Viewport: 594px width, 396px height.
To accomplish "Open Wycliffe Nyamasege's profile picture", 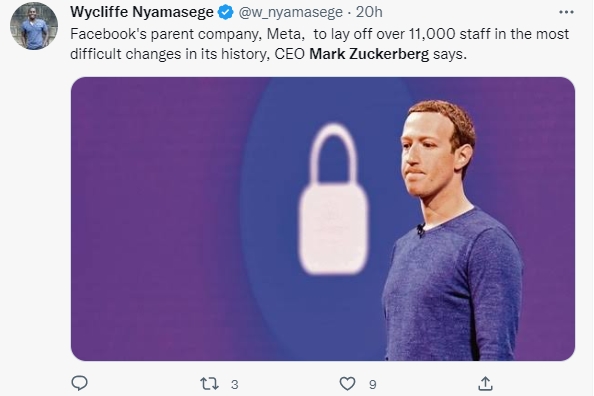I will [34, 26].
